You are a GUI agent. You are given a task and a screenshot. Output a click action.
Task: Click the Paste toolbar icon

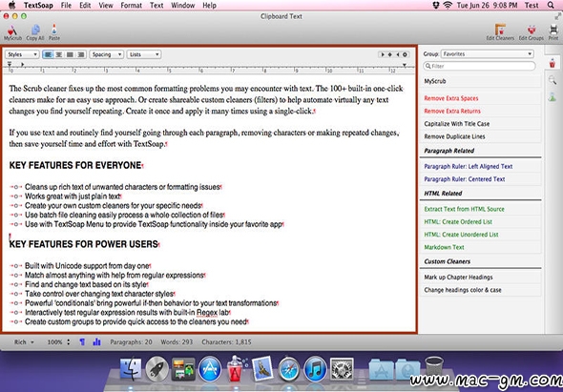coord(54,32)
